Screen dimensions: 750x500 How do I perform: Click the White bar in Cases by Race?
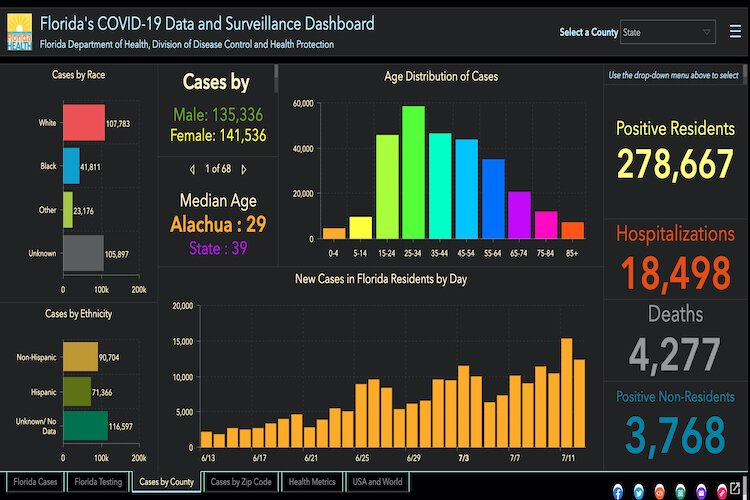point(83,123)
